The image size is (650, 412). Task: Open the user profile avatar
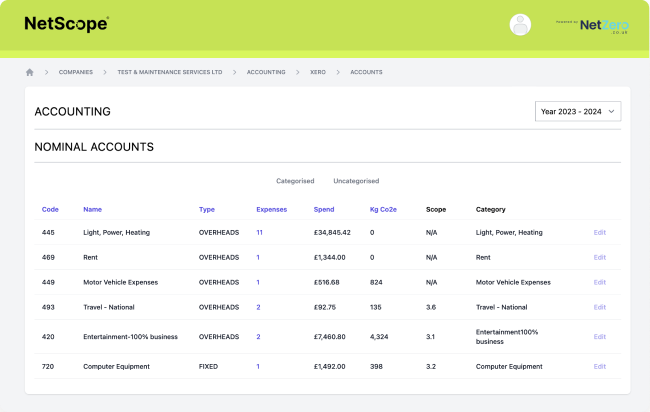tap(520, 24)
